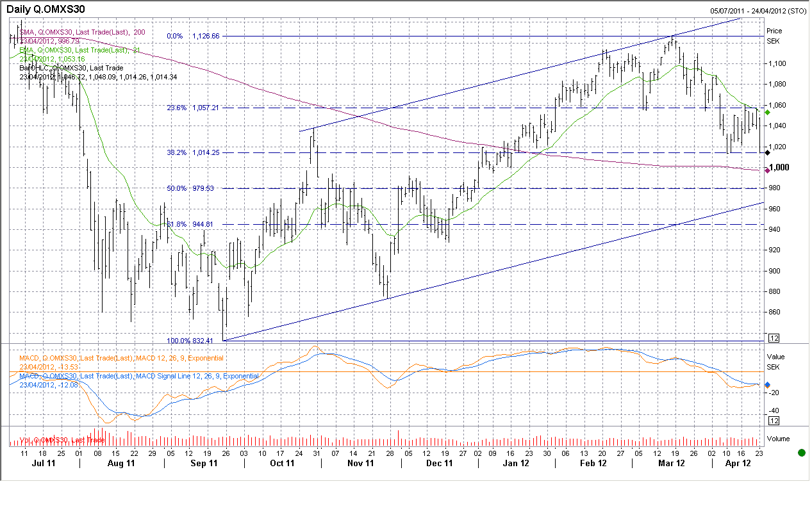Click the Price SEK axis label

point(774,35)
